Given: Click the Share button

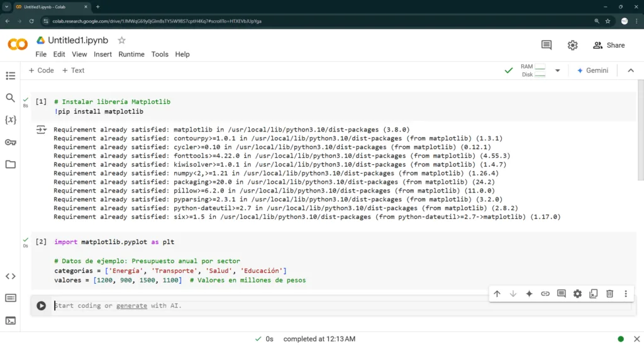Looking at the screenshot, I should pos(609,45).
